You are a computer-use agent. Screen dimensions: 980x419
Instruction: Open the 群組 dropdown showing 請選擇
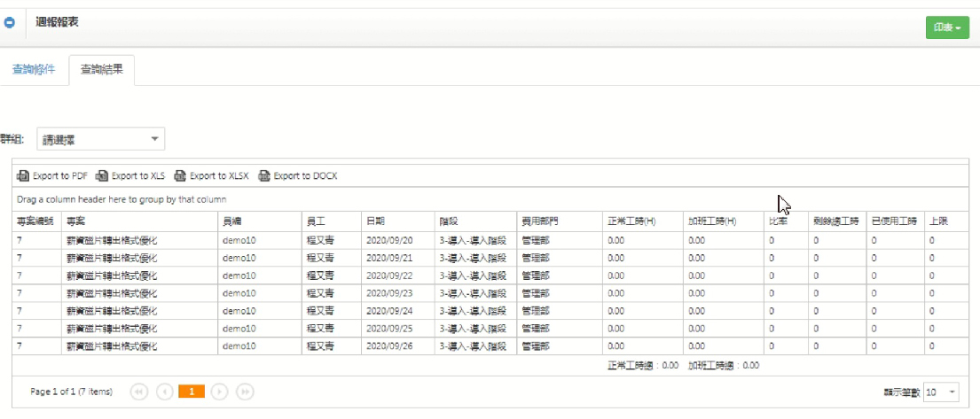point(101,139)
